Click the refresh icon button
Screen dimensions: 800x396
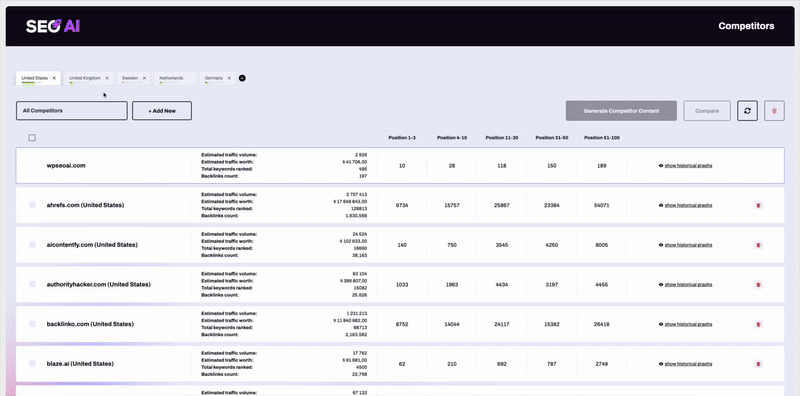(747, 111)
